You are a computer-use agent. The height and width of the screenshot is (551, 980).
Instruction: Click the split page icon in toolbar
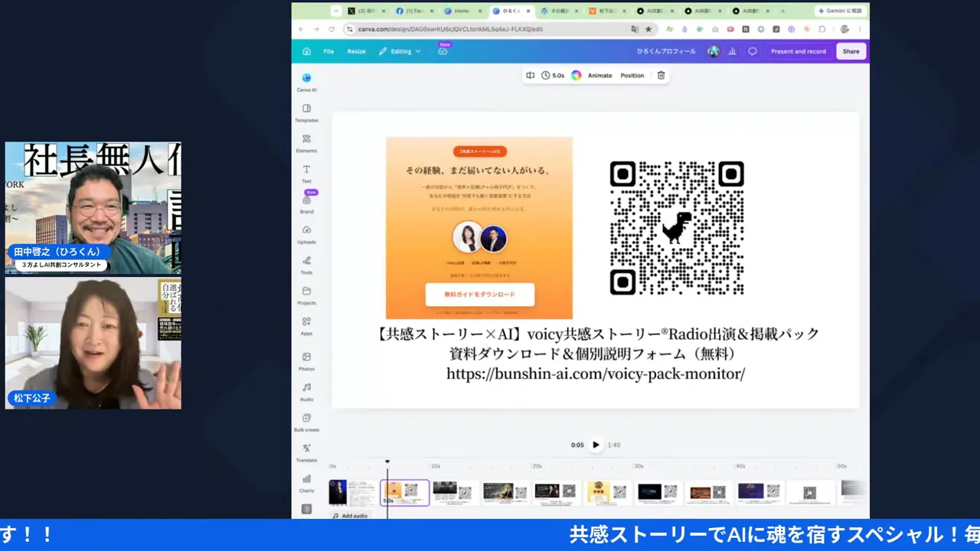pyautogui.click(x=530, y=75)
